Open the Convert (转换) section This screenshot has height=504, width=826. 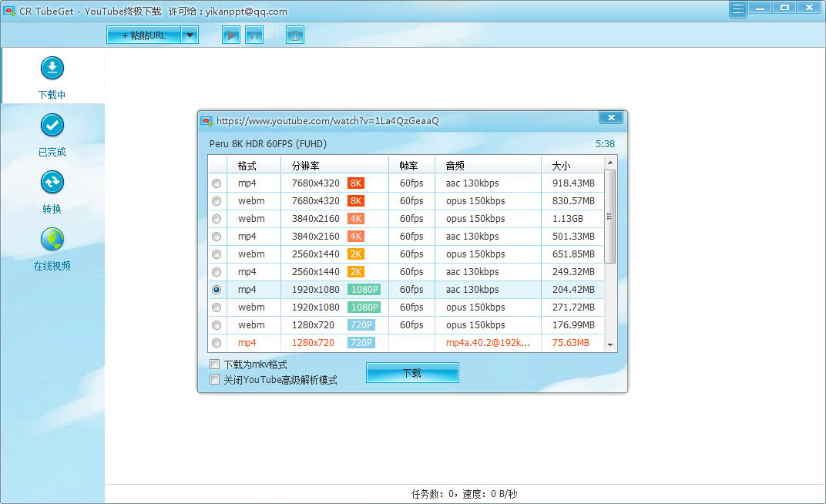[52, 192]
